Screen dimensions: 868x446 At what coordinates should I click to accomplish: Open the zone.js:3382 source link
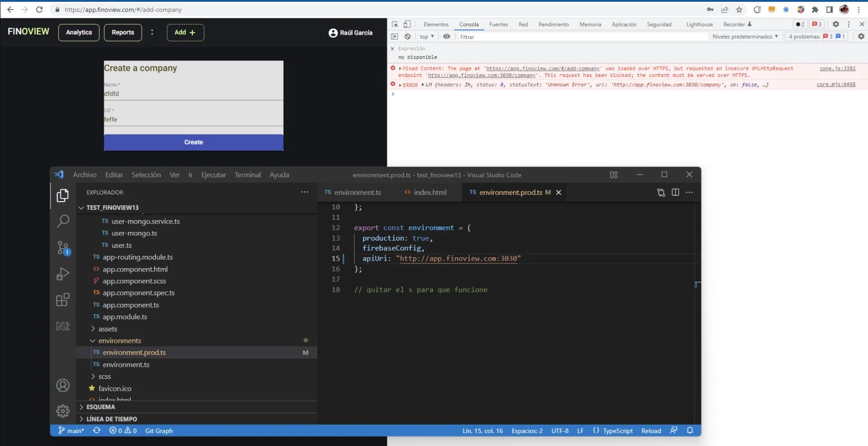coord(837,68)
